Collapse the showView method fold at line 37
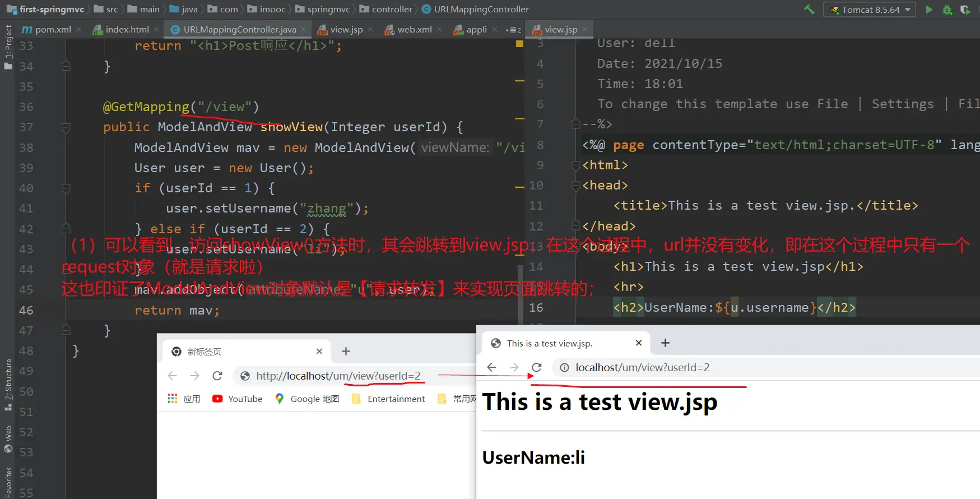The image size is (980, 499). 66,127
